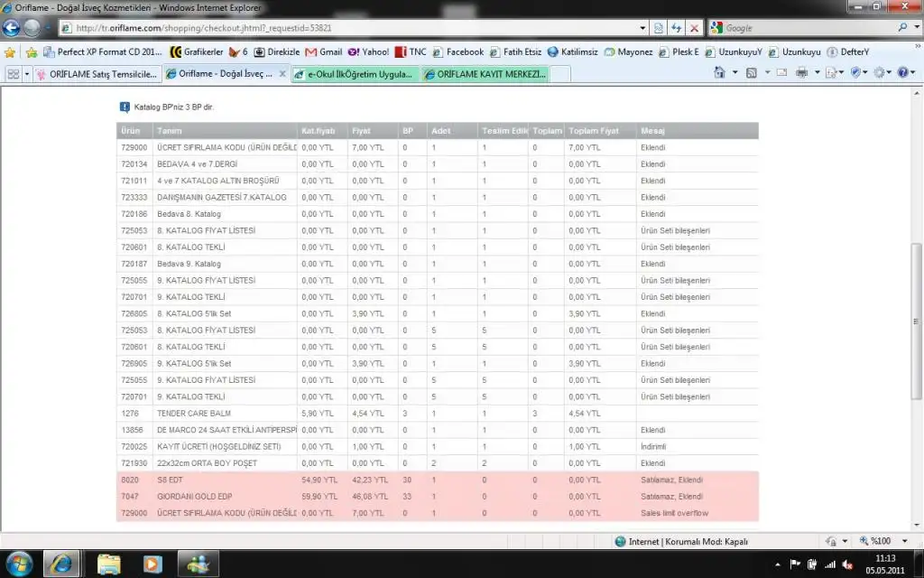Click the browser forward arrow

(32, 27)
